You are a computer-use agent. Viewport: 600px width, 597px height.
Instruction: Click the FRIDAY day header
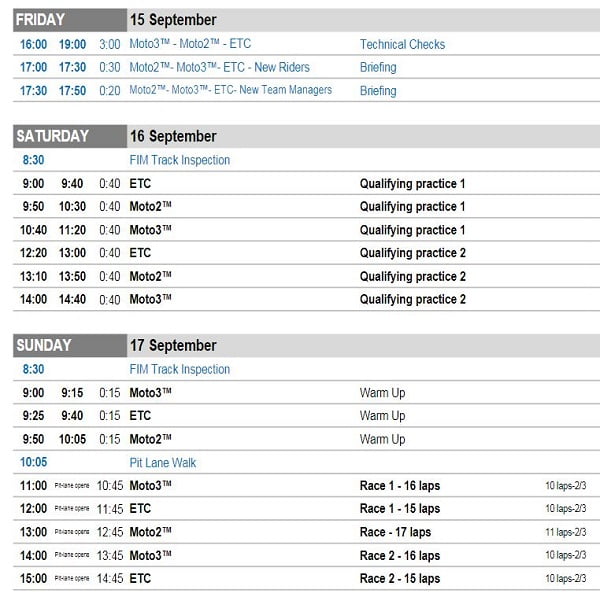tap(41, 20)
